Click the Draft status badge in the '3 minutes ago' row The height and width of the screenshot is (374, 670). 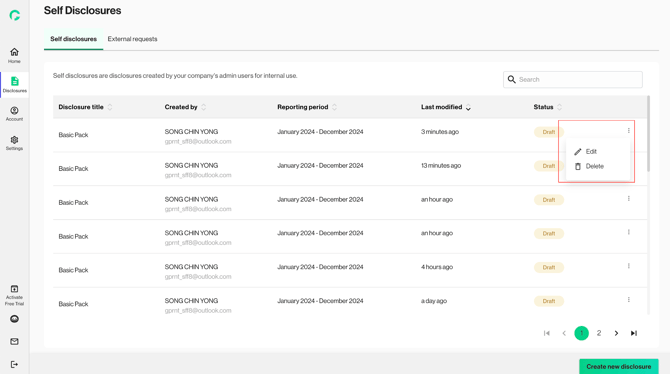549,132
